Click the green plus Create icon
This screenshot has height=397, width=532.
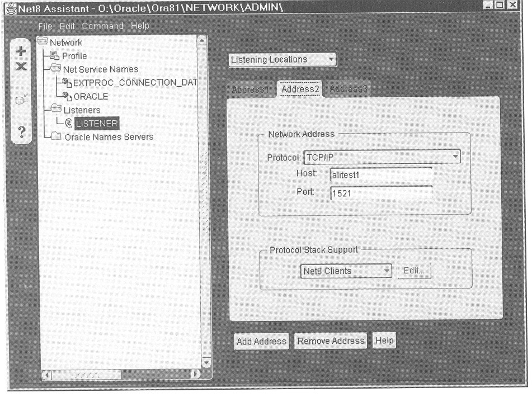coord(21,51)
